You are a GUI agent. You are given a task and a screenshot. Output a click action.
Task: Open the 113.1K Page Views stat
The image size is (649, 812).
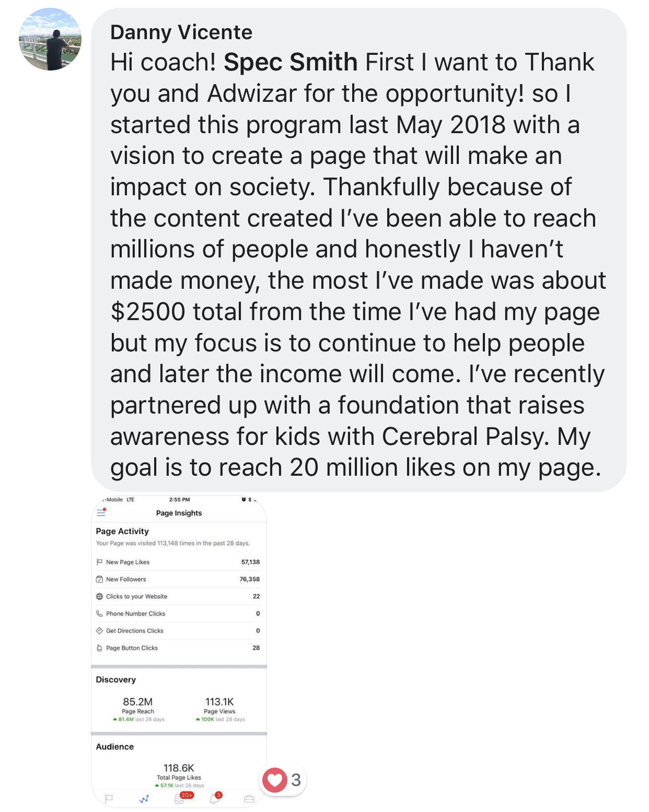click(219, 705)
